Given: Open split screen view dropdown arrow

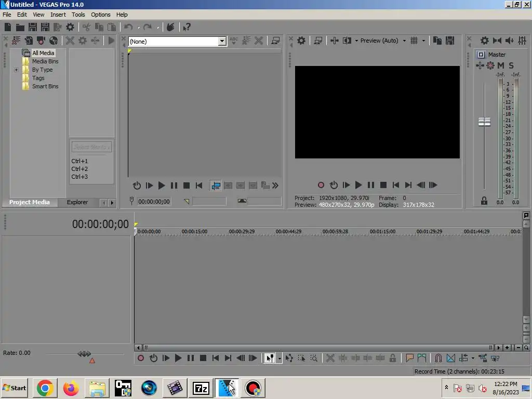Looking at the screenshot, I should [x=356, y=41].
